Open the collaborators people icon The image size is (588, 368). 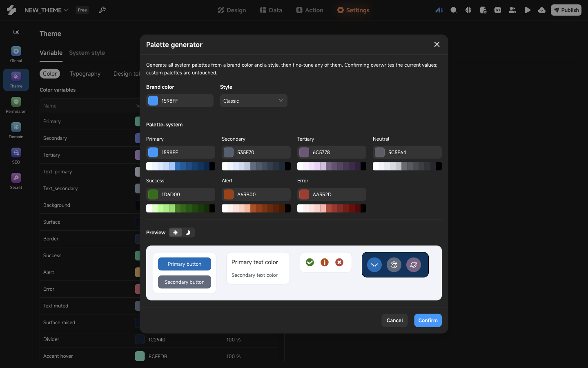coord(512,10)
